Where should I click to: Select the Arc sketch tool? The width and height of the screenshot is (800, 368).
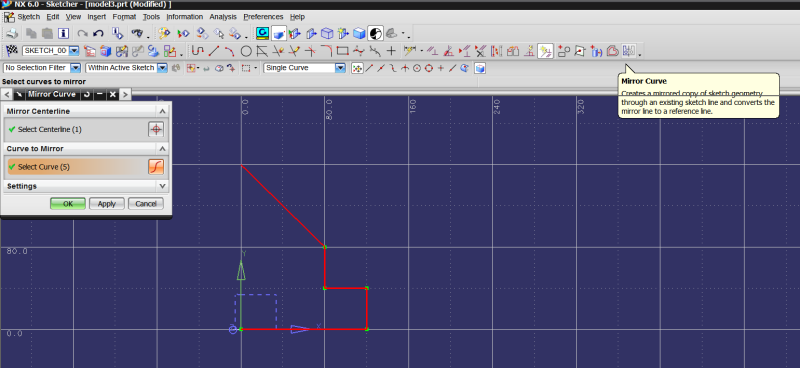pyautogui.click(x=230, y=51)
